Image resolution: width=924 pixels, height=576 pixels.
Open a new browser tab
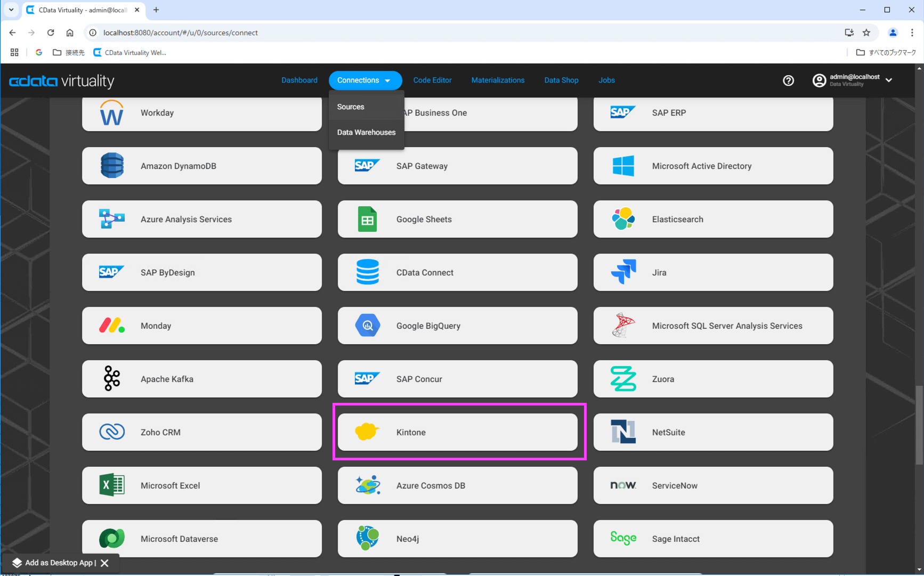tap(156, 10)
